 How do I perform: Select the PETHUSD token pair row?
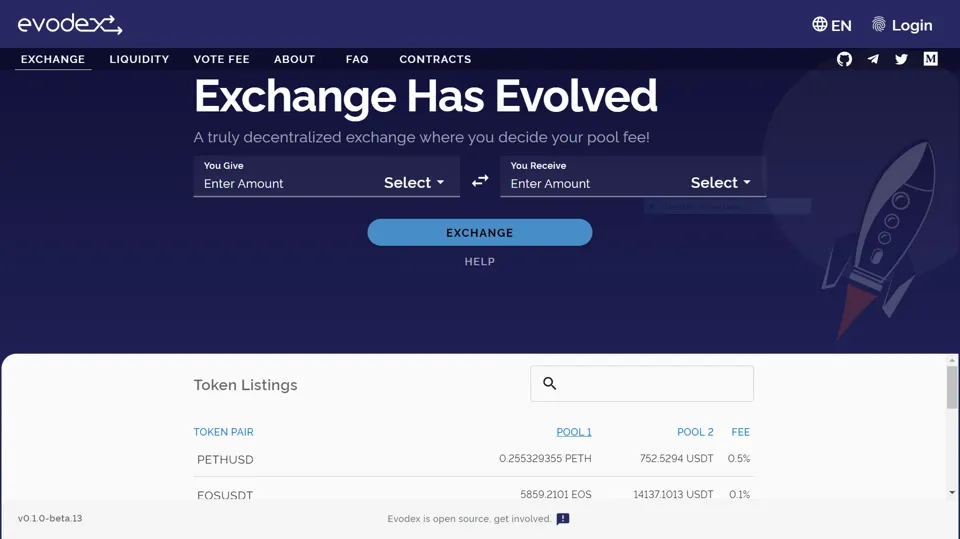(473, 459)
